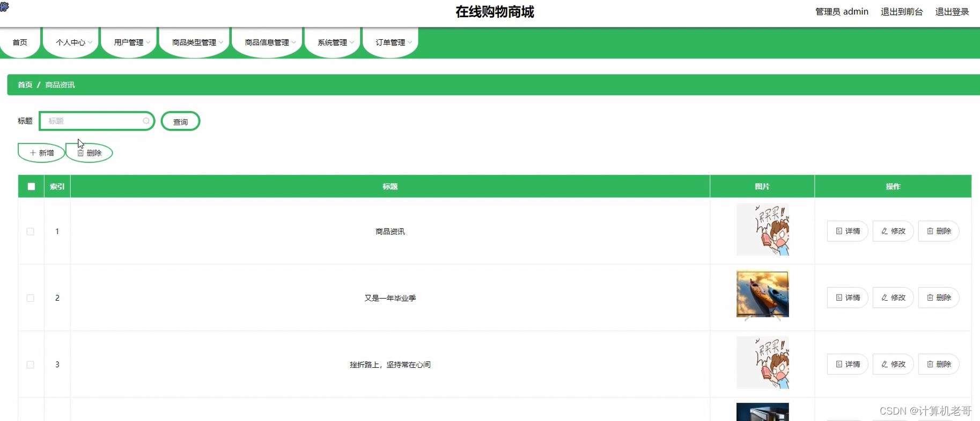
Task: Expand the 个人中心 menu chevron
Action: pos(90,42)
